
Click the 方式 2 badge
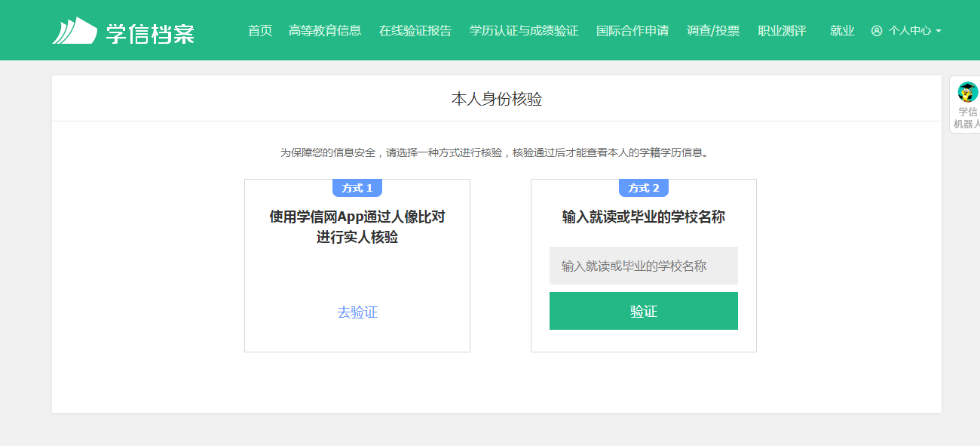[x=644, y=188]
